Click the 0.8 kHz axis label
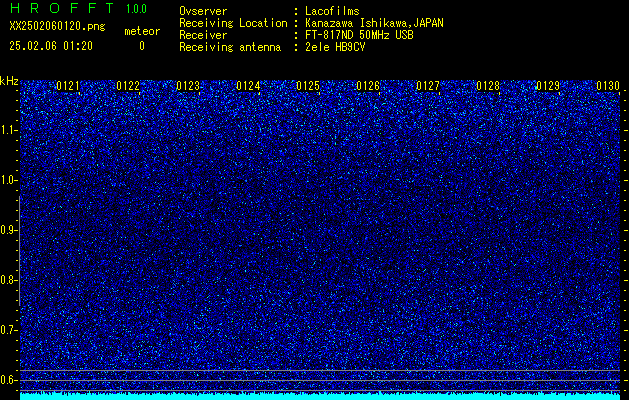Screen dimensions: 629x400 coord(9,280)
